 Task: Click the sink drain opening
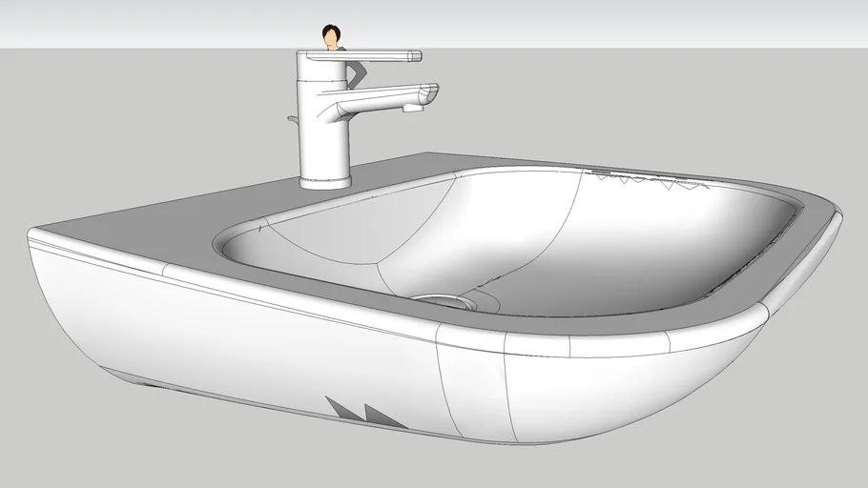[444, 300]
